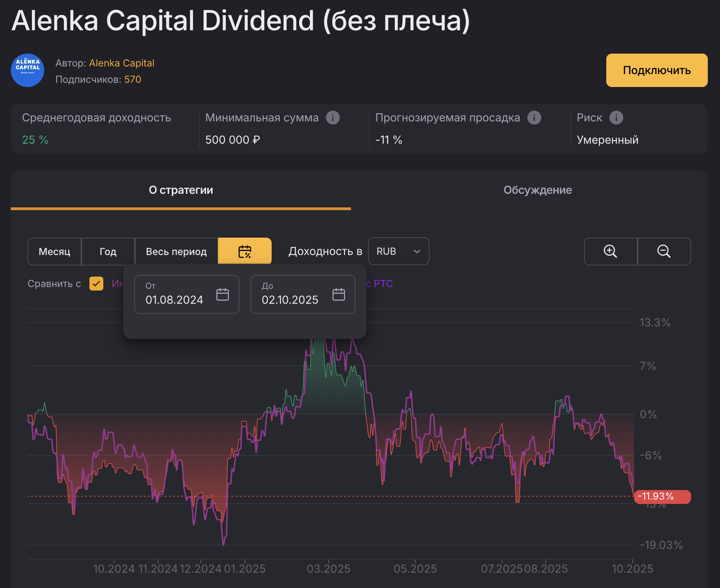This screenshot has width=720, height=588.
Task: Click the info icon next to Прогнозируемая просадка
Action: [x=534, y=118]
